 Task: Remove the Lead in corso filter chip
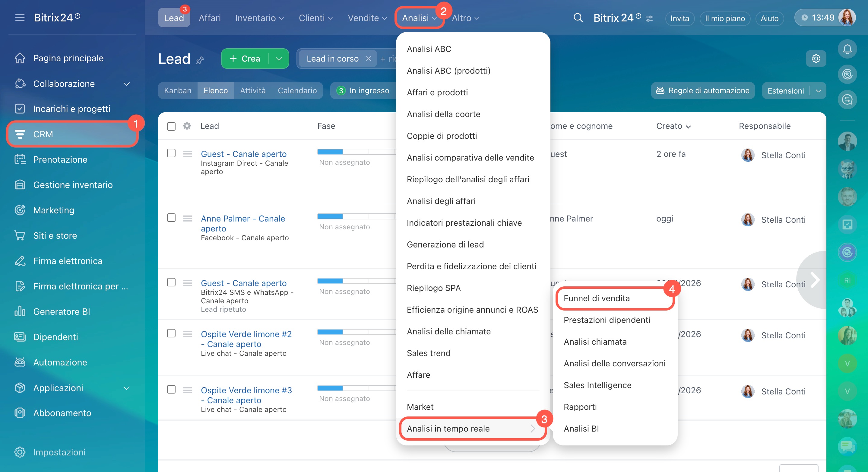click(368, 59)
